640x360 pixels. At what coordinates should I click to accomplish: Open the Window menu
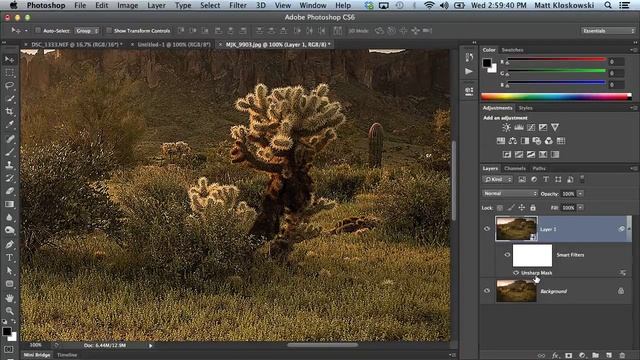(x=313, y=5)
